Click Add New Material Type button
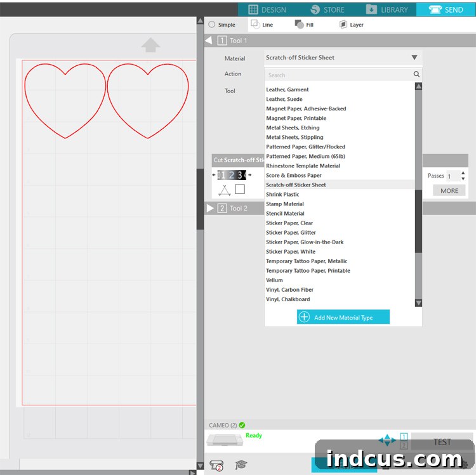The height and width of the screenshot is (475, 476). [343, 317]
